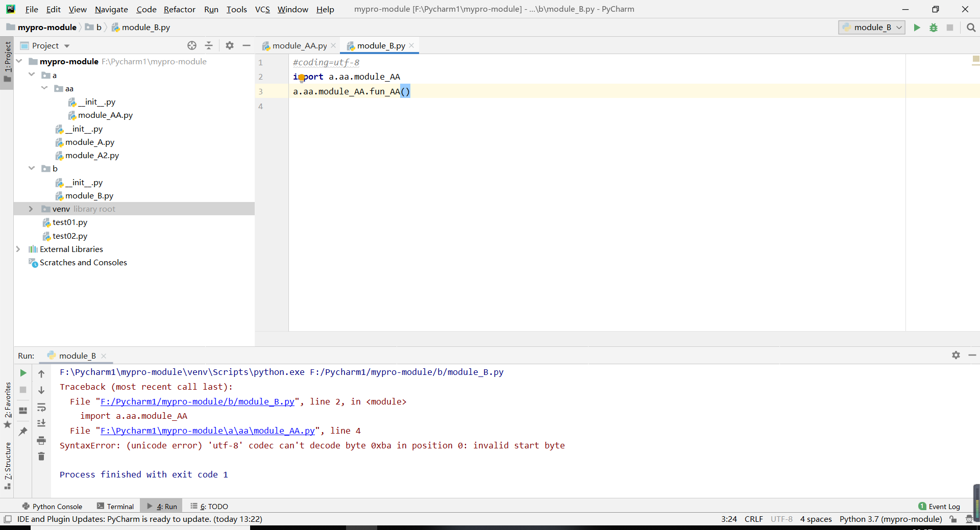Hide the Project panel with minus icon
Viewport: 980px width, 530px height.
click(247, 45)
